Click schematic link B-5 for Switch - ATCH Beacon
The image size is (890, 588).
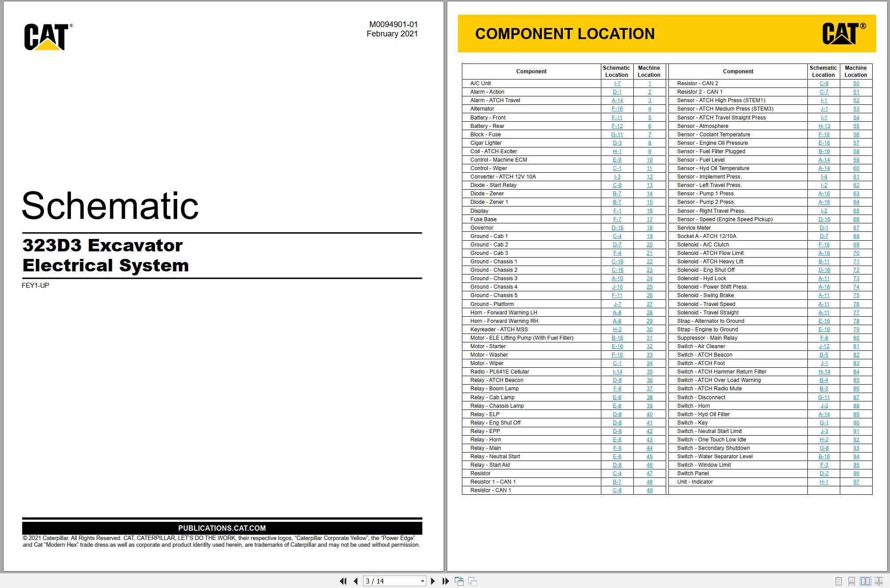pyautogui.click(x=824, y=355)
